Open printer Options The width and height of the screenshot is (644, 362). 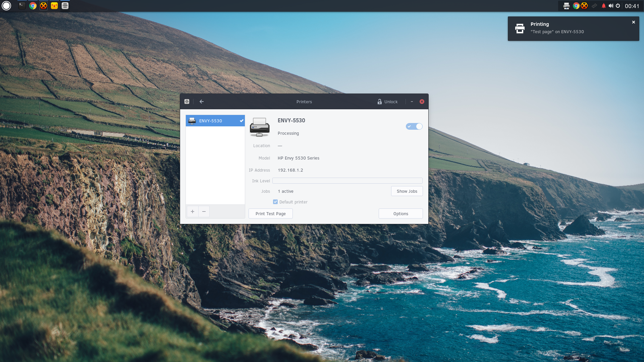[x=400, y=214]
